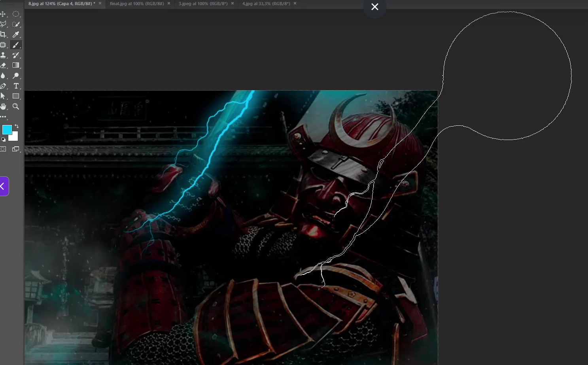This screenshot has width=588, height=365.
Task: Select the Brush tool
Action: (x=16, y=45)
